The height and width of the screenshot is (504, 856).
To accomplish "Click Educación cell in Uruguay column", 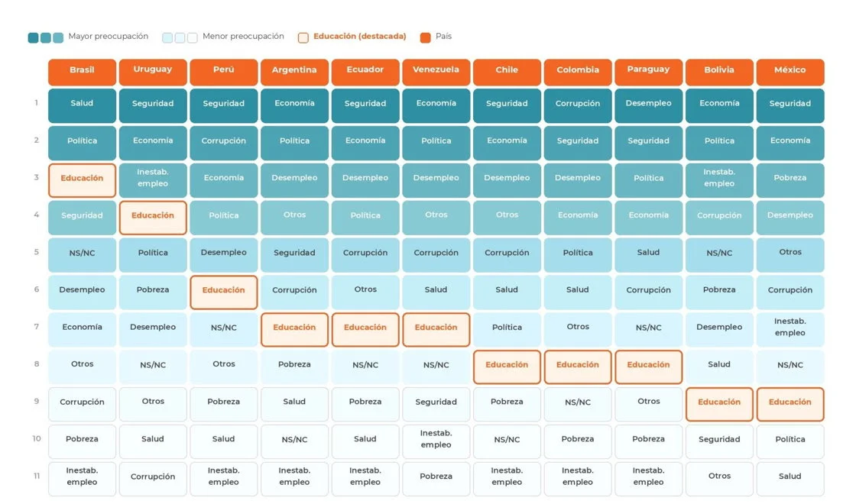I will [153, 218].
